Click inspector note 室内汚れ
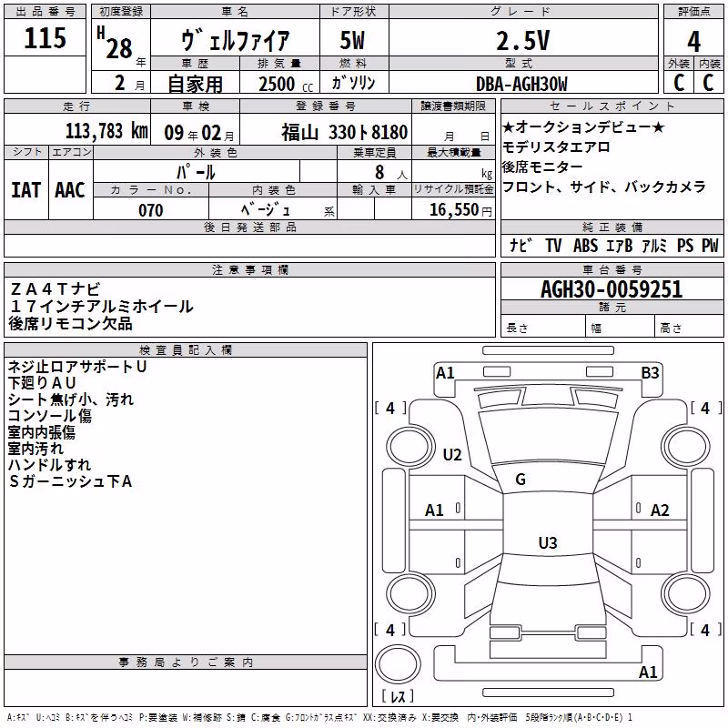728x728 pixels. click(x=35, y=449)
